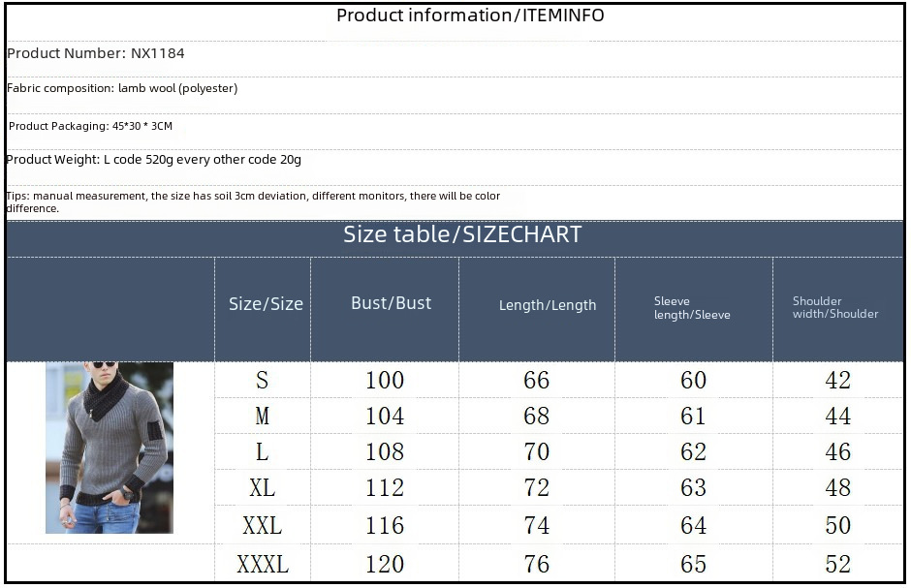This screenshot has height=588, width=911.
Task: Click length value '68' in M row
Action: click(x=536, y=417)
